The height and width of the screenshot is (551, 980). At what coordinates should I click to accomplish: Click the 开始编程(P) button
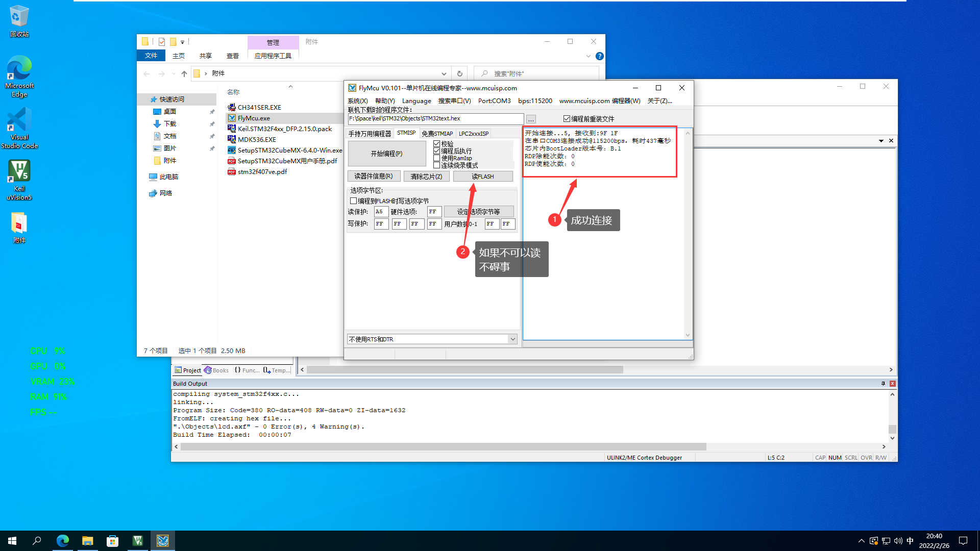tap(387, 153)
